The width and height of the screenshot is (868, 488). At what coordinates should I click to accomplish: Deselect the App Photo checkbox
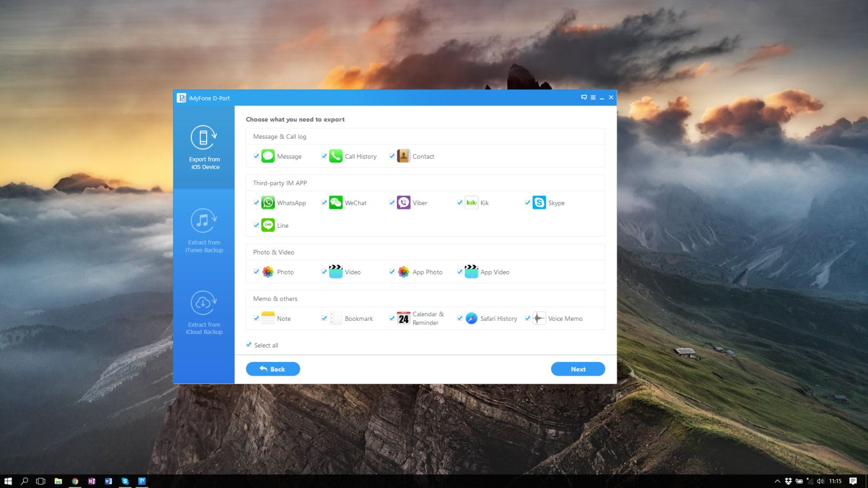[392, 272]
